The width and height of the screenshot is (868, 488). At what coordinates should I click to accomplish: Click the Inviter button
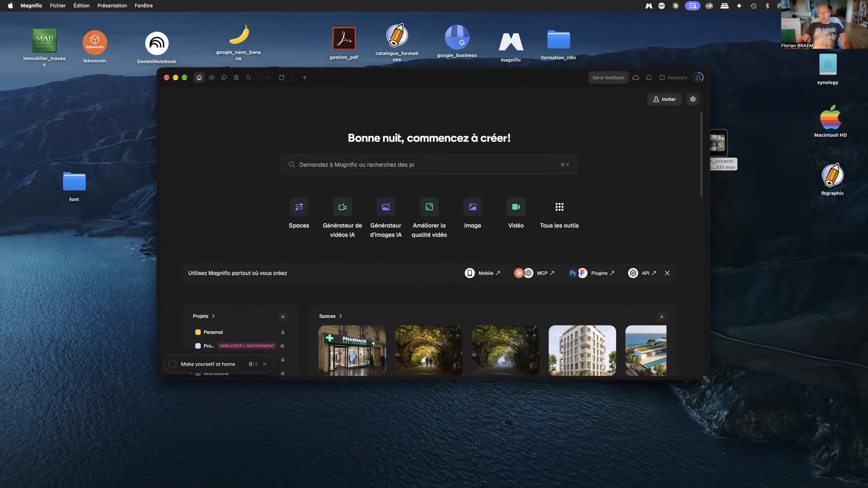click(665, 99)
